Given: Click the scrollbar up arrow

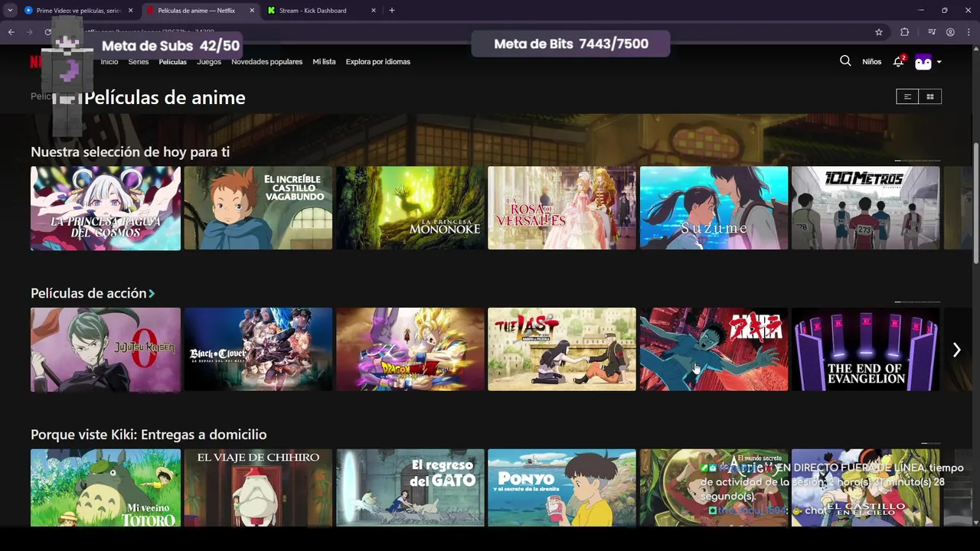Looking at the screenshot, I should pos(975,50).
